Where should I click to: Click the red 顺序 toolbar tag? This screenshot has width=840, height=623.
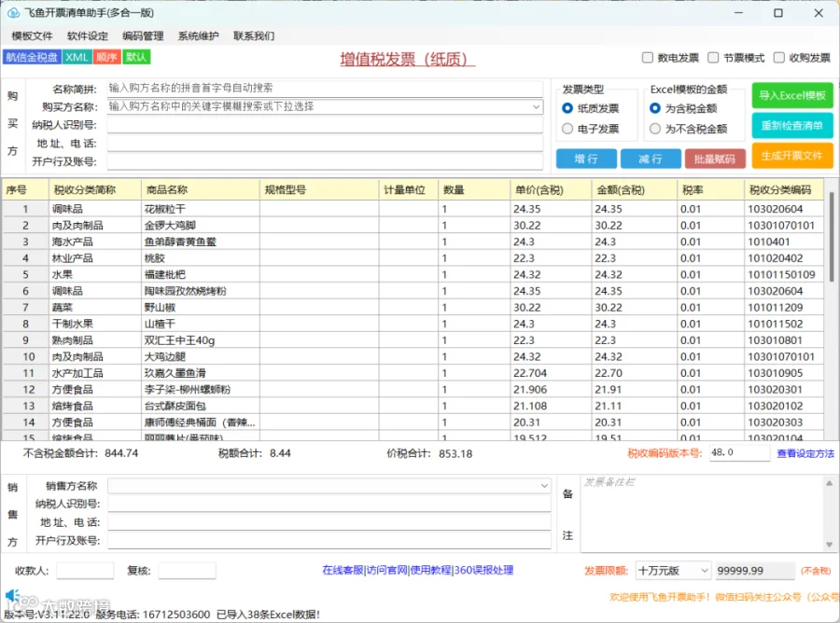(x=106, y=57)
